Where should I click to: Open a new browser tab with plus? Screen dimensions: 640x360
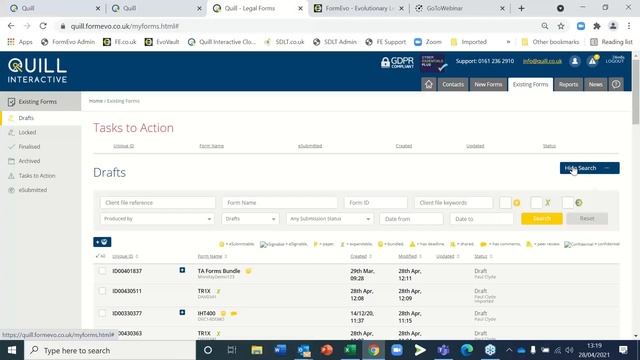pyautogui.click(x=521, y=8)
